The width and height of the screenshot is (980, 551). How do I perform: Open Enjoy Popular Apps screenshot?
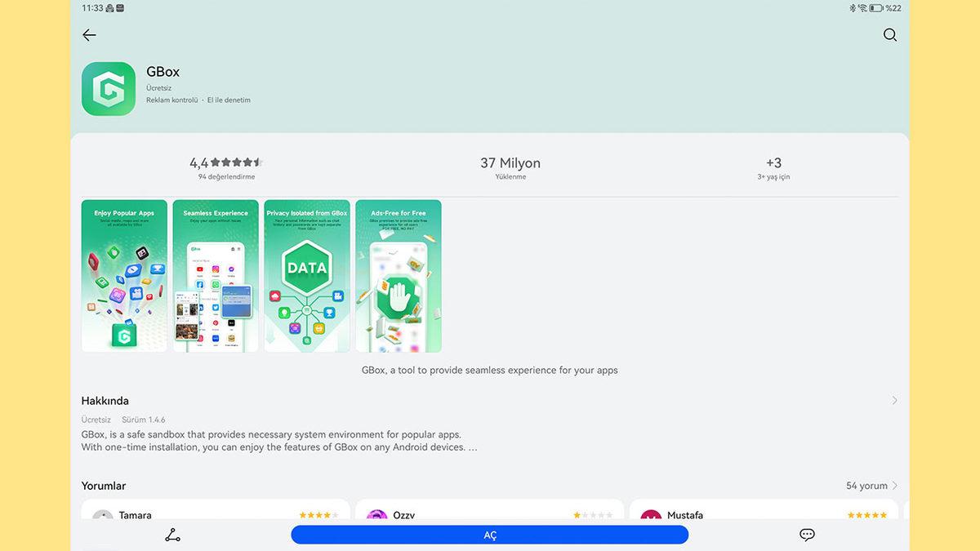coord(124,276)
